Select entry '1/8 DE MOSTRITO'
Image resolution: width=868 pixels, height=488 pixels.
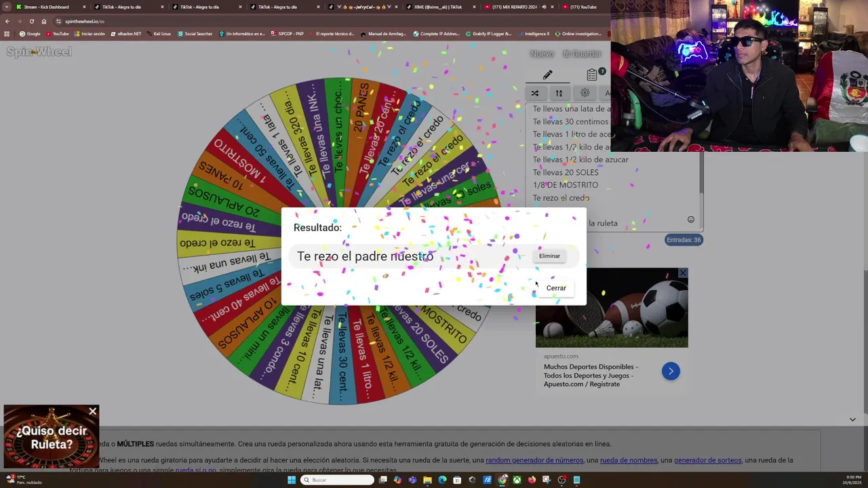(566, 185)
